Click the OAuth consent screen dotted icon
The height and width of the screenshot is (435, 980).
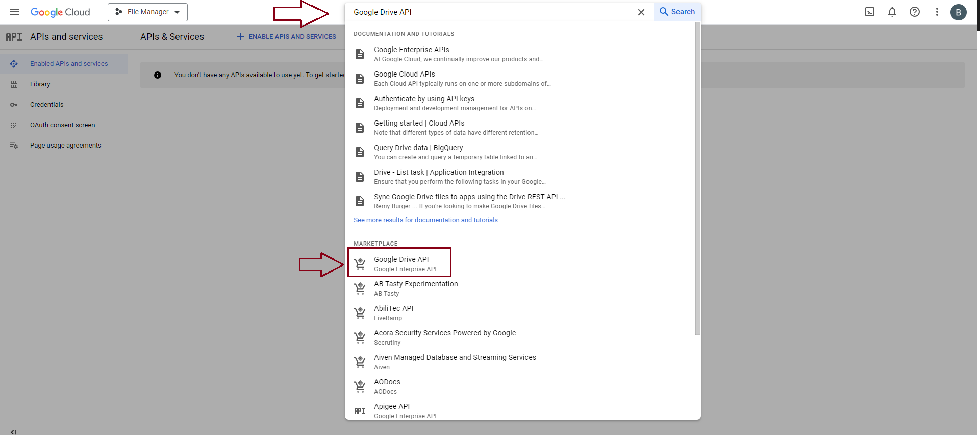click(14, 125)
